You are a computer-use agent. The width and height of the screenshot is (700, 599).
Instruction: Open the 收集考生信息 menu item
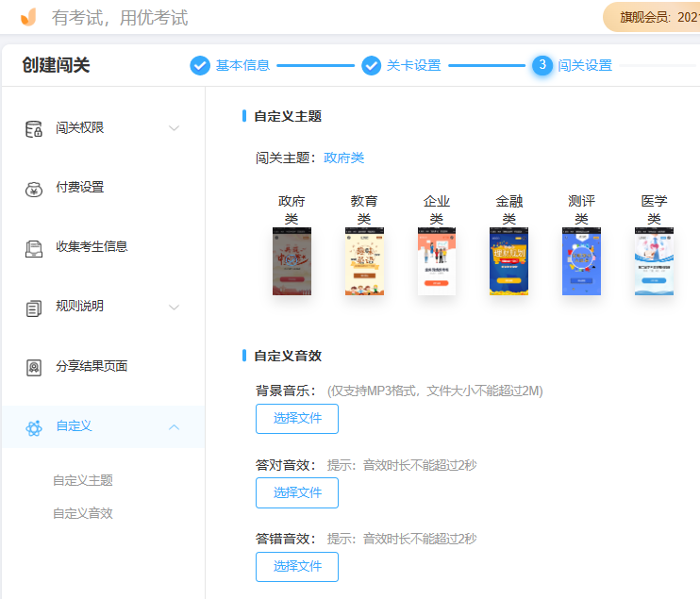click(x=103, y=248)
